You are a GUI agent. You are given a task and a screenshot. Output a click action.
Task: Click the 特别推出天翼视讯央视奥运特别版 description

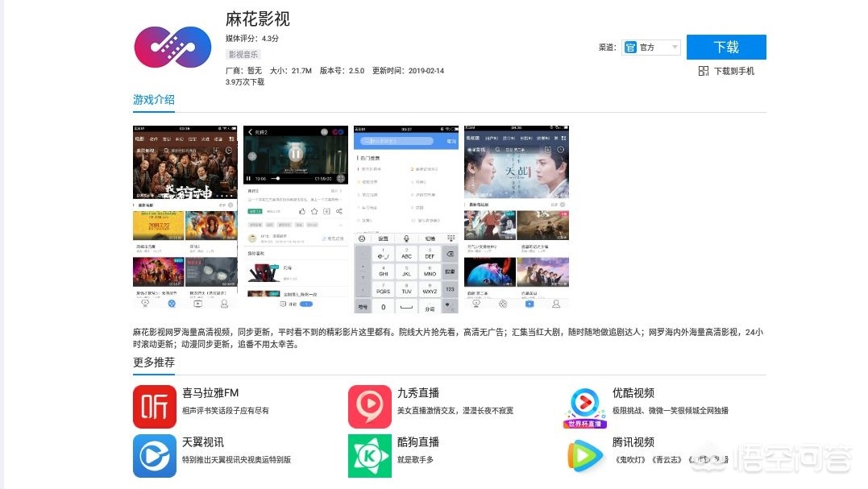pos(236,460)
